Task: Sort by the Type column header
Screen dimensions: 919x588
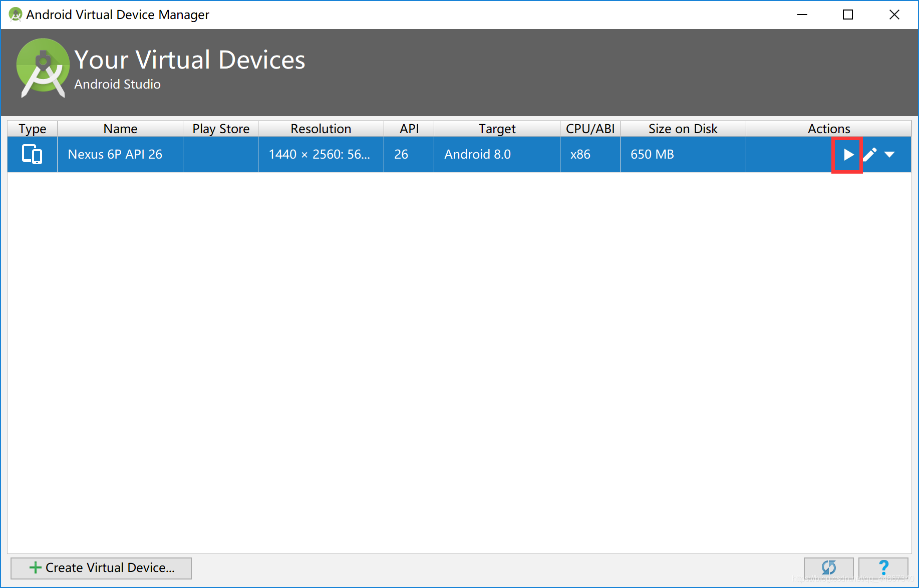Action: [33, 129]
